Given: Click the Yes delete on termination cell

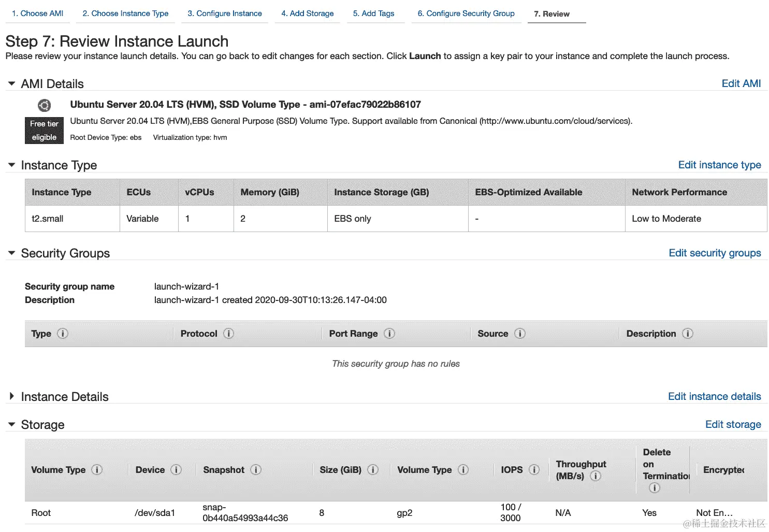Looking at the screenshot, I should tap(649, 513).
